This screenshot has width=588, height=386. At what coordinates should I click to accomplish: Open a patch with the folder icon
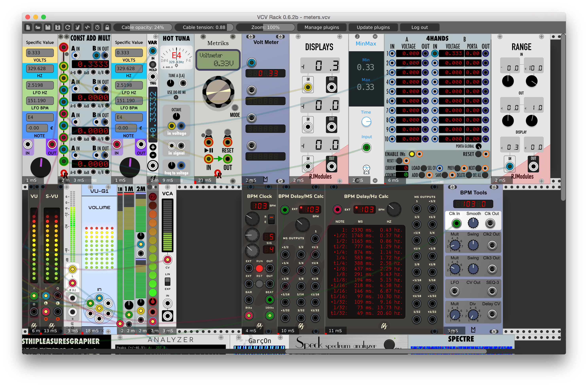click(38, 27)
